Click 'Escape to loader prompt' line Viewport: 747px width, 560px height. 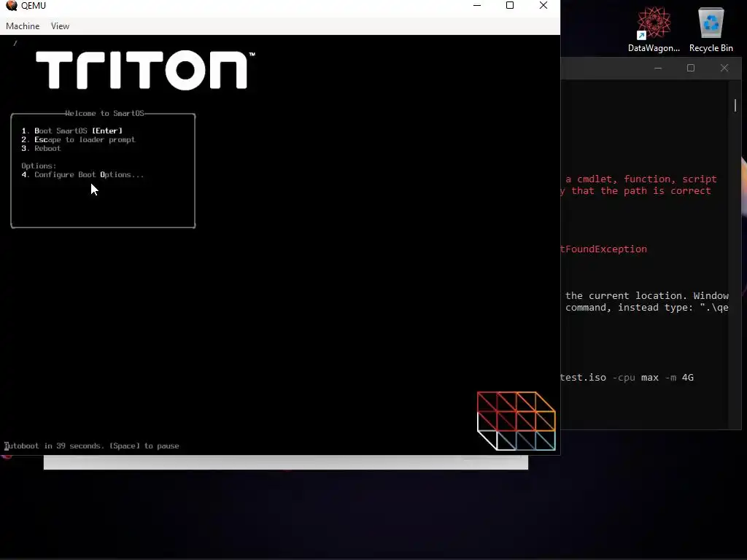(78, 139)
